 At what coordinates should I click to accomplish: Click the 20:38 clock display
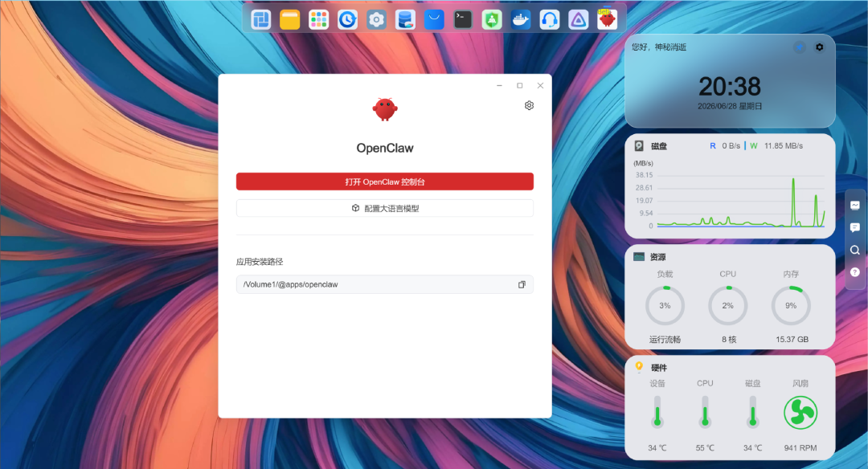(730, 87)
